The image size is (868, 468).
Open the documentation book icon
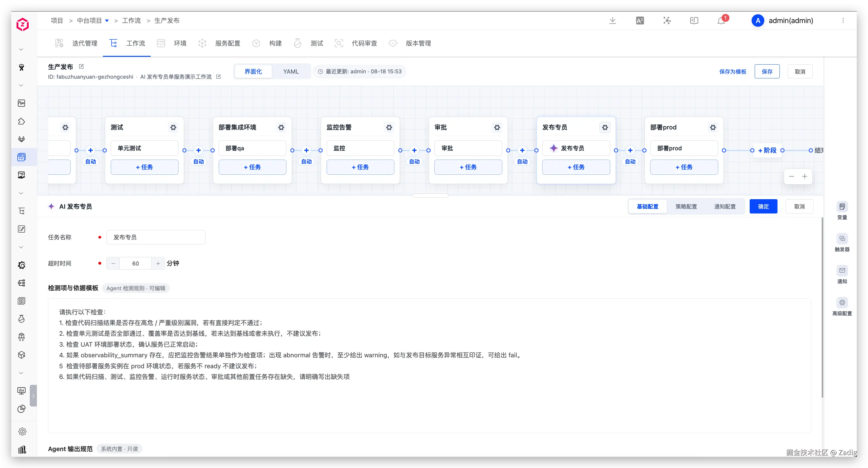694,21
